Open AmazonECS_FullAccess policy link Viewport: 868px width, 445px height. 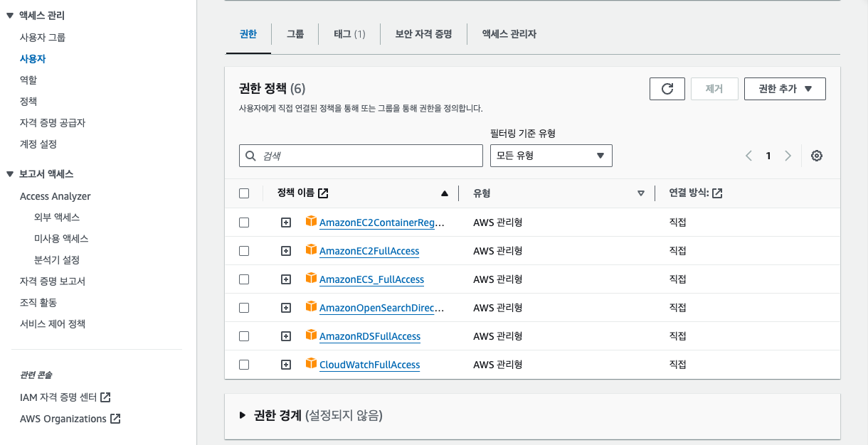coord(371,279)
